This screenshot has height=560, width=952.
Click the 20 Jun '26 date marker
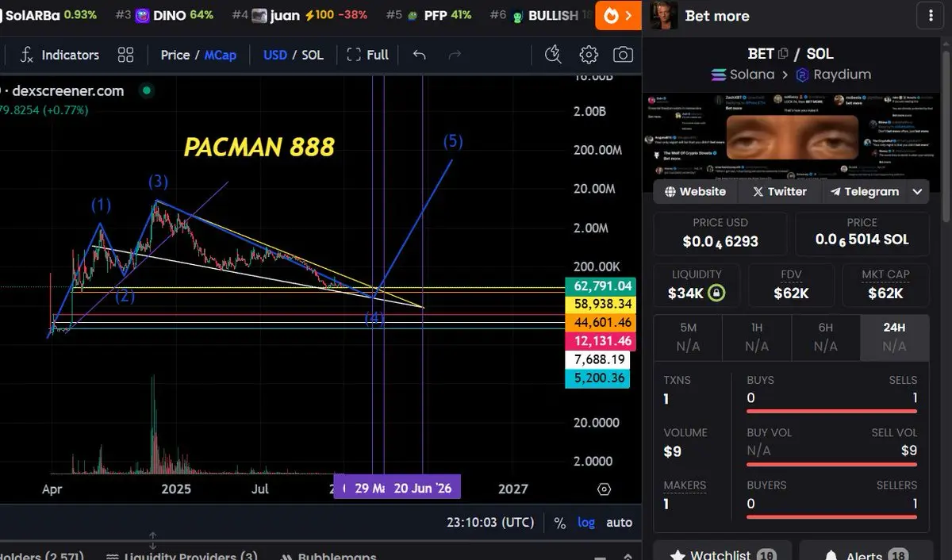[422, 488]
